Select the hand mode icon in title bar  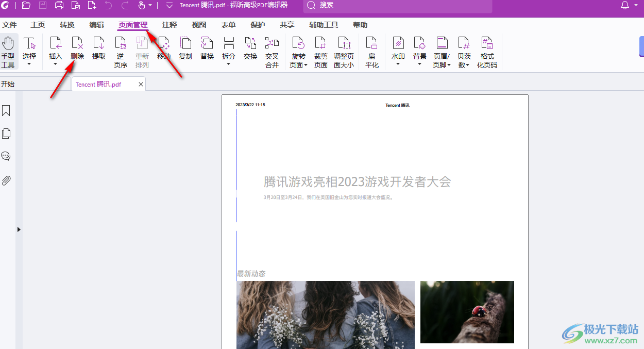[142, 5]
